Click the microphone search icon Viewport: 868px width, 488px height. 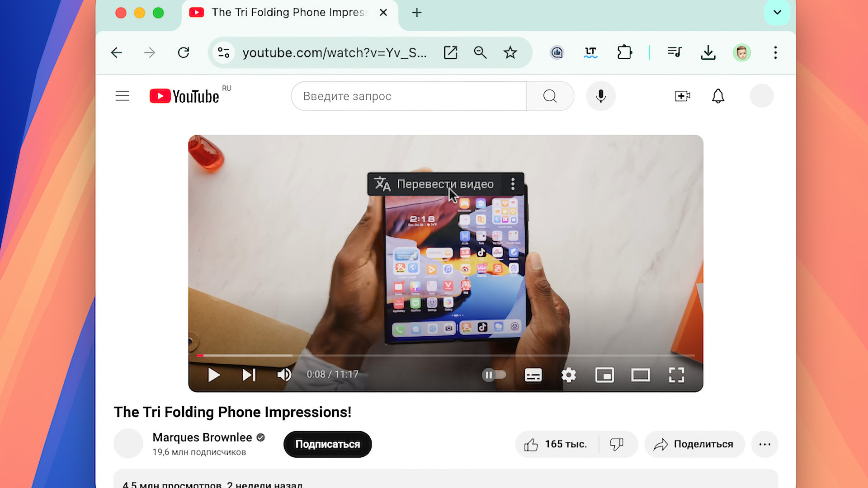coord(601,96)
